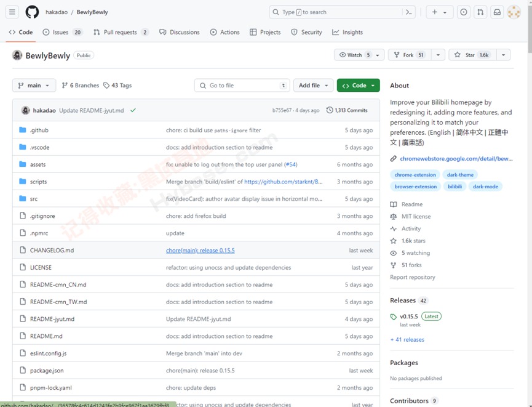Click the star icon next to 1.6k stars
Screen dimensions: 532x407
point(393,241)
